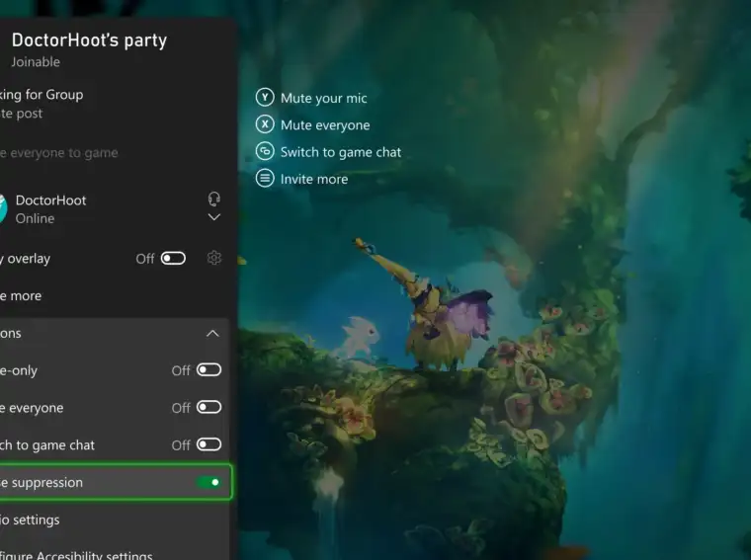Click the 'Off' label beside invite-only
The image size is (751, 560).
pyautogui.click(x=181, y=370)
